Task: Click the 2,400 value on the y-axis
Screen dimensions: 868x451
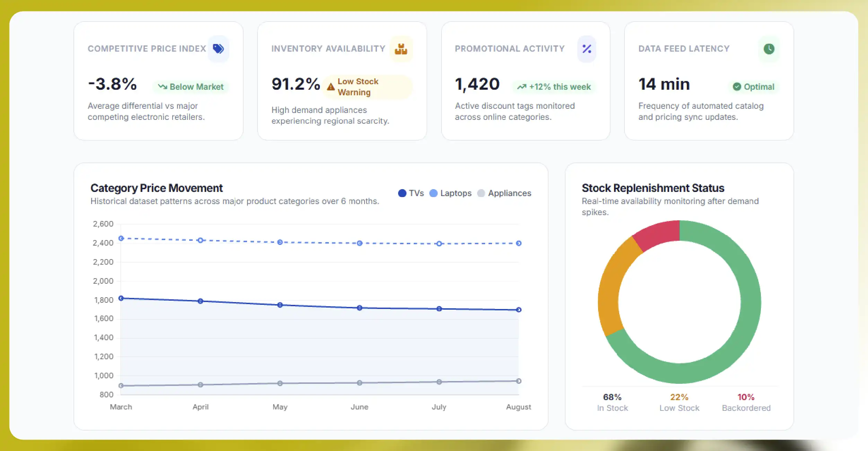Action: (103, 243)
